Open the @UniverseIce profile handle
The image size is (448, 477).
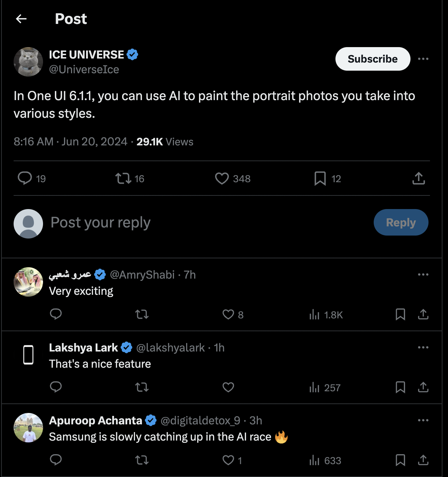(x=84, y=70)
